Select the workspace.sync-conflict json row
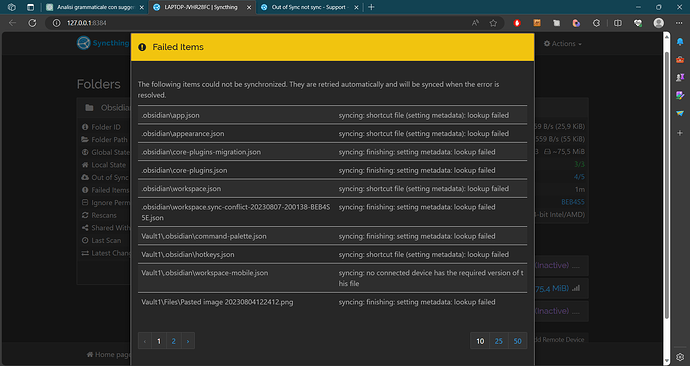 pos(332,212)
